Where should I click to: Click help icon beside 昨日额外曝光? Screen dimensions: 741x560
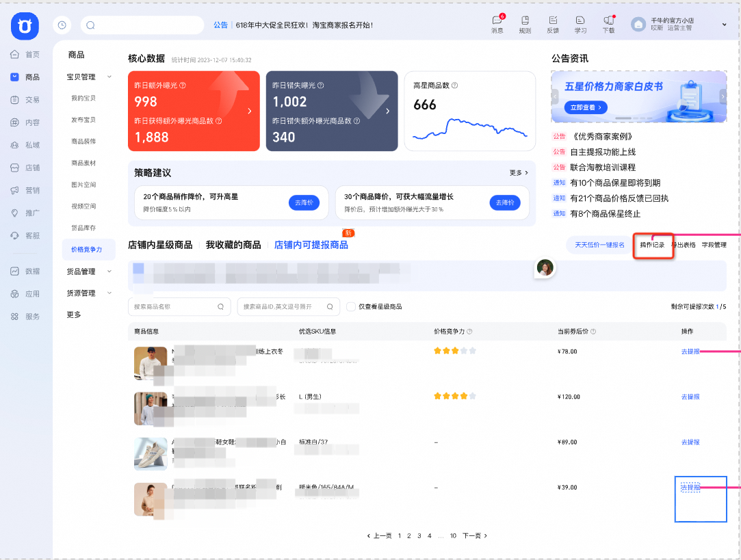coord(183,85)
